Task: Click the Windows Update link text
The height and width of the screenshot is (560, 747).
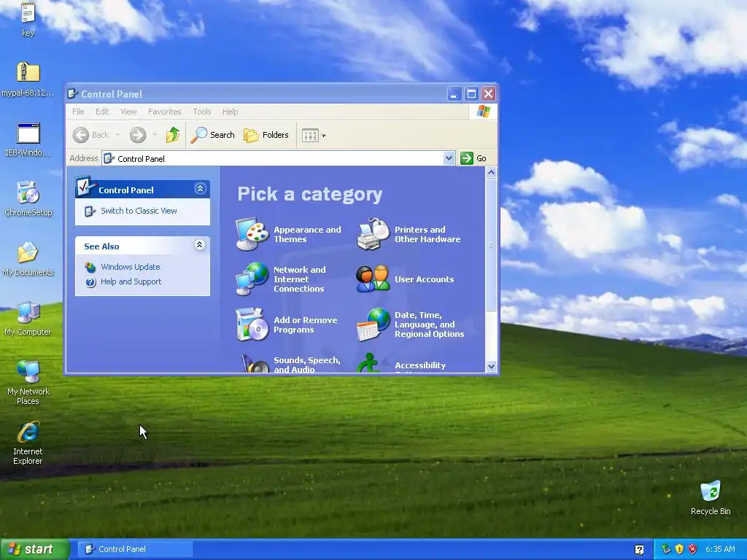Action: pyautogui.click(x=130, y=267)
